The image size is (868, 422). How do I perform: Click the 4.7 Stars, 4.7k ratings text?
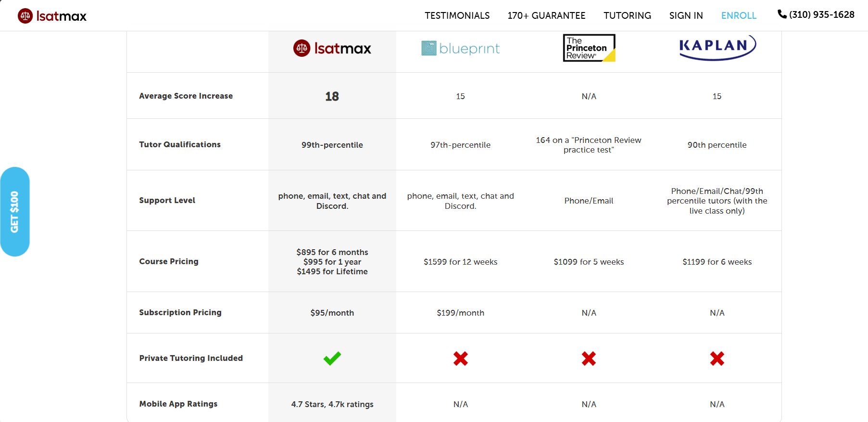[332, 404]
